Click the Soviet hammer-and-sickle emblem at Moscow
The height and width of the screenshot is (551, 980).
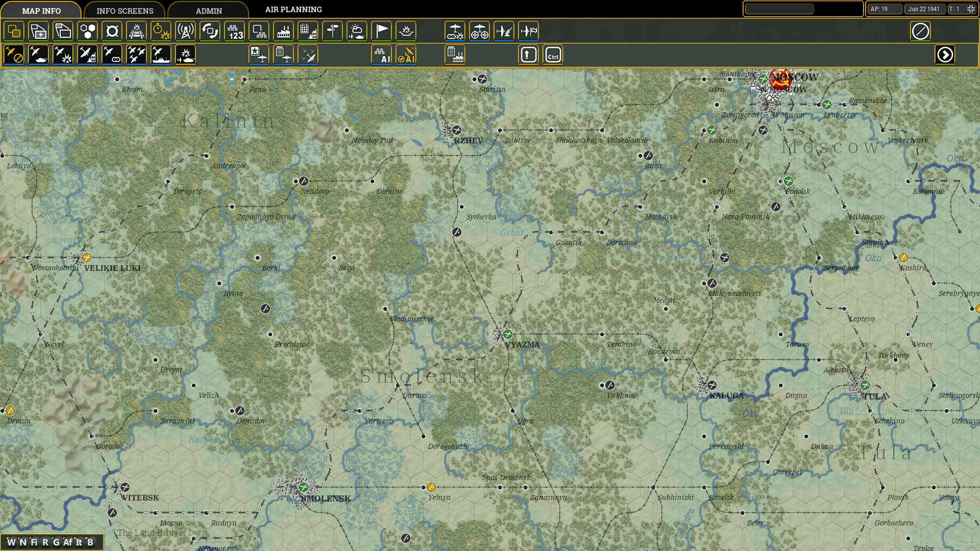[780, 79]
